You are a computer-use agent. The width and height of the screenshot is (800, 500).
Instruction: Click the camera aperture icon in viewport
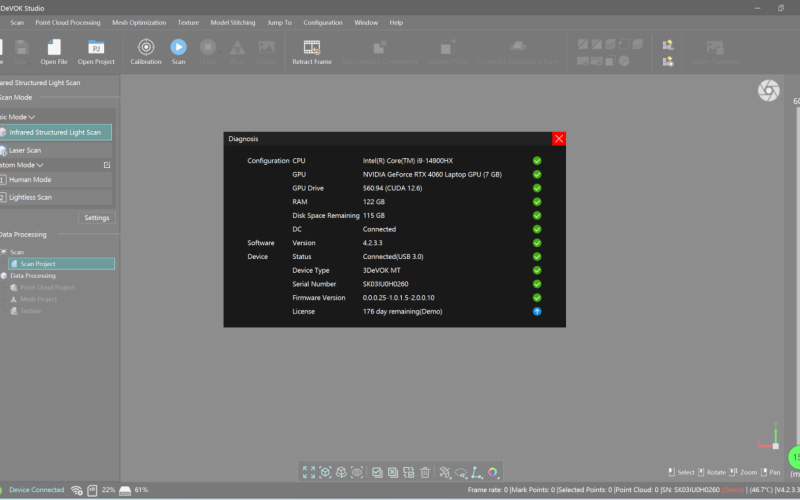pos(768,91)
